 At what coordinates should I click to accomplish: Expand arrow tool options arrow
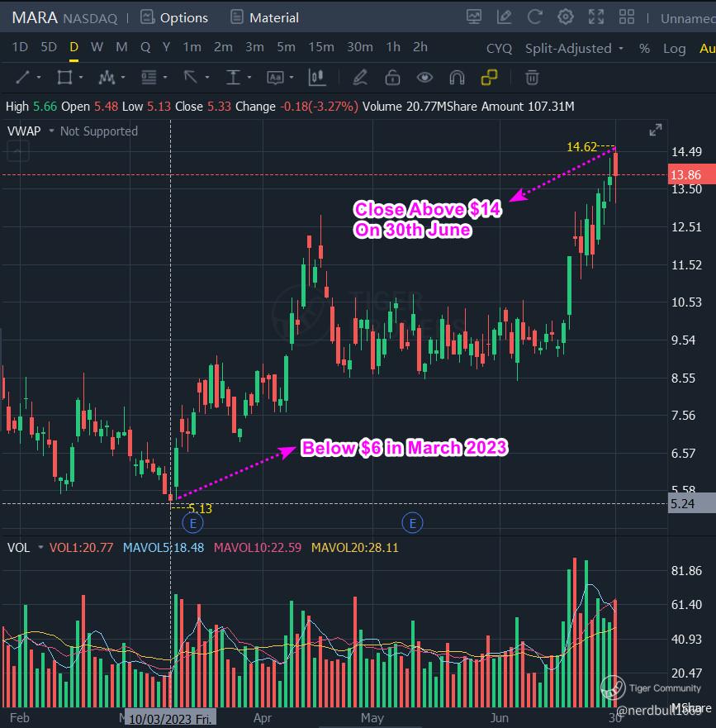[x=207, y=78]
